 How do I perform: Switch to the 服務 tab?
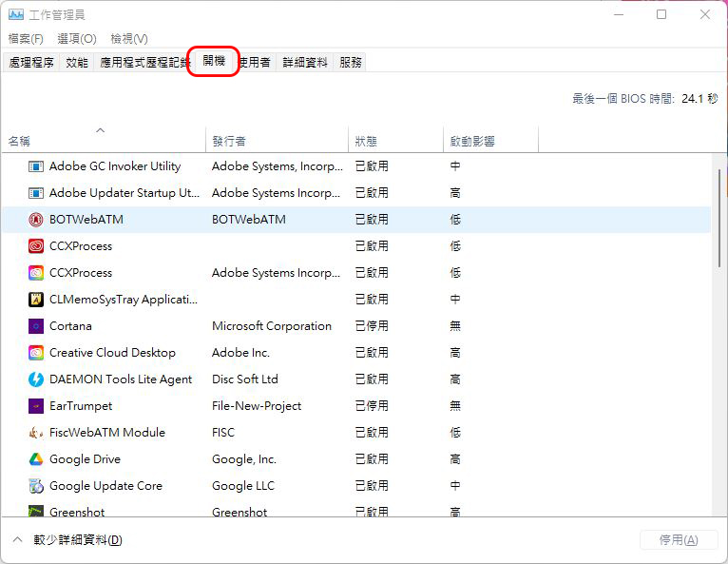coord(350,62)
